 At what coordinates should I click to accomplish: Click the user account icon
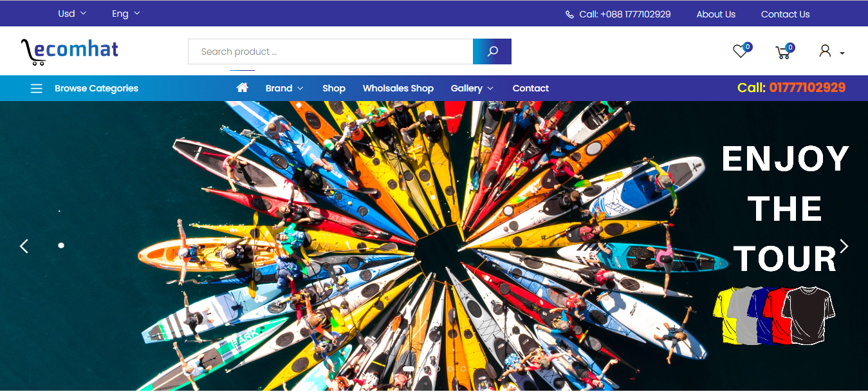tap(825, 51)
